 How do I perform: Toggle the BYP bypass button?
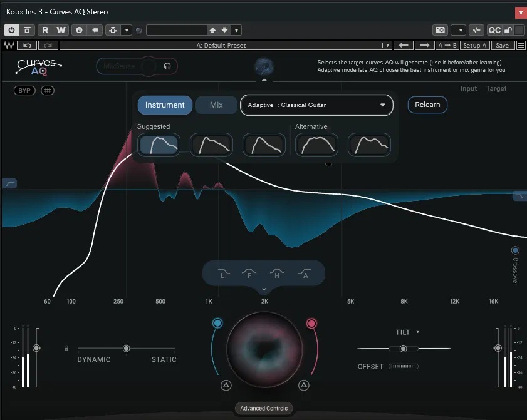[24, 90]
